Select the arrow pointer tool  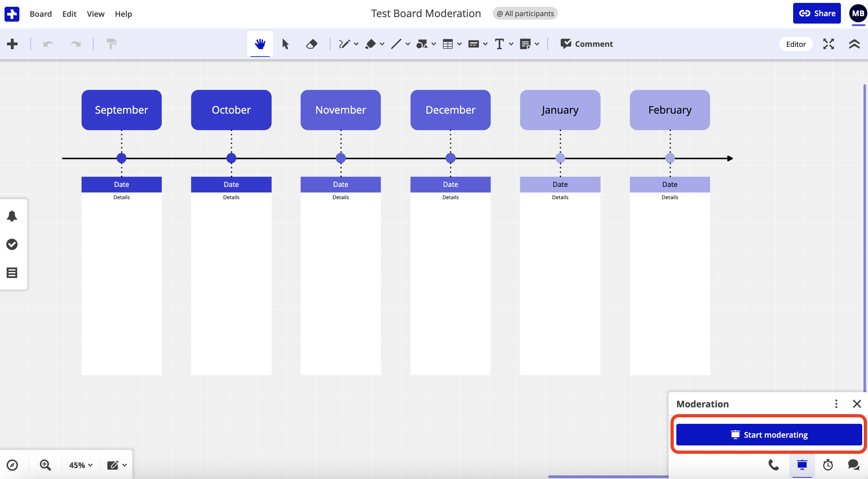tap(285, 44)
